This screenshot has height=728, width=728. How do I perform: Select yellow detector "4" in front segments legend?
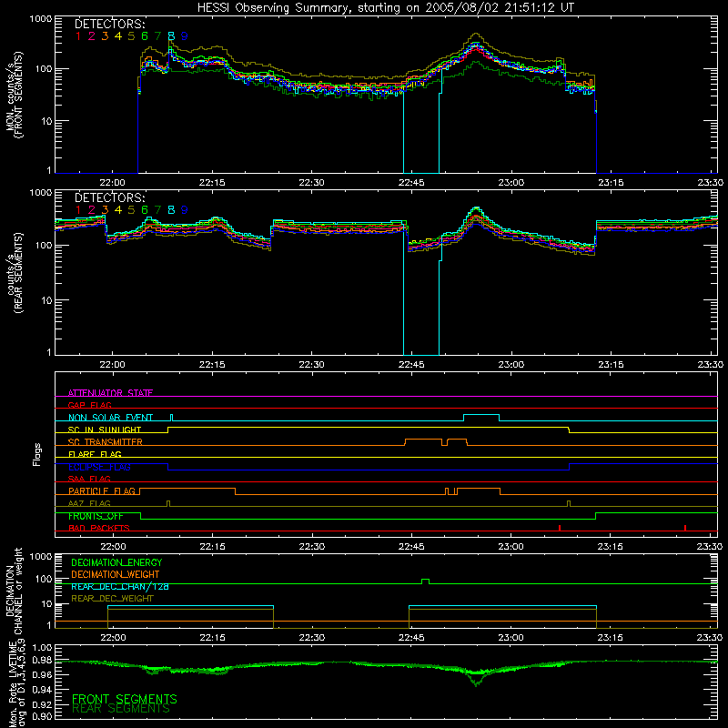(118, 36)
